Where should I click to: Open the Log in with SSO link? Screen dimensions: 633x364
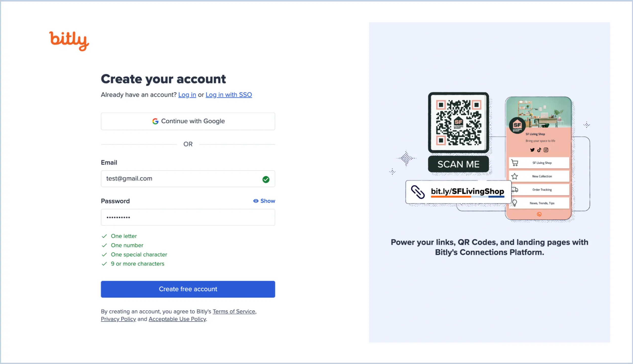(229, 95)
